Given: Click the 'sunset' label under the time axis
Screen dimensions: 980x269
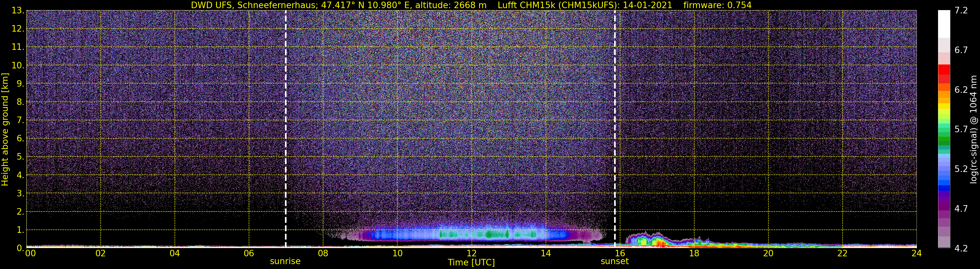Looking at the screenshot, I should pyautogui.click(x=614, y=262).
